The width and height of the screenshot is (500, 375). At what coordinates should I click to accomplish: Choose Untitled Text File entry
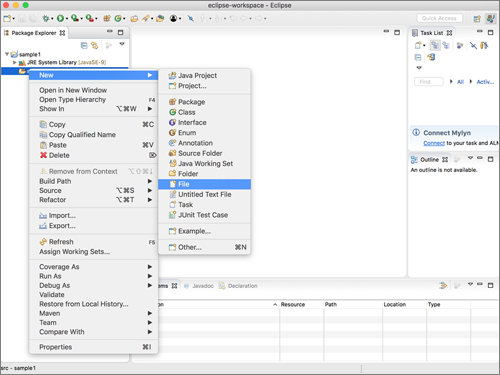204,194
